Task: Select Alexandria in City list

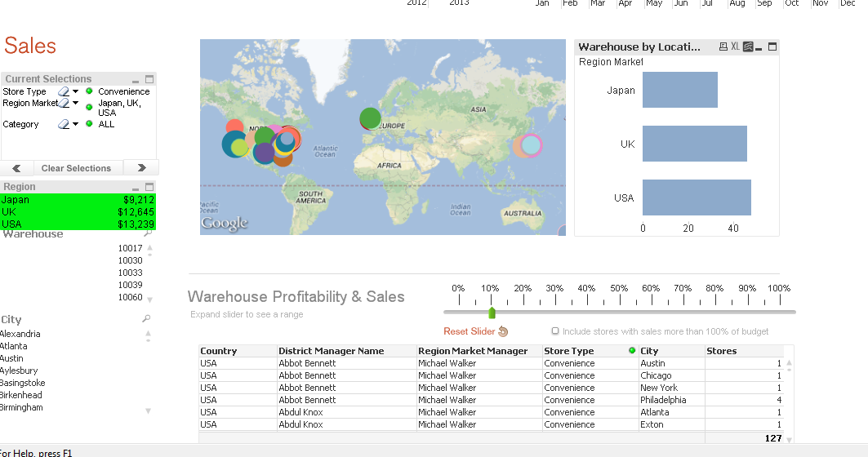Action: coord(20,334)
